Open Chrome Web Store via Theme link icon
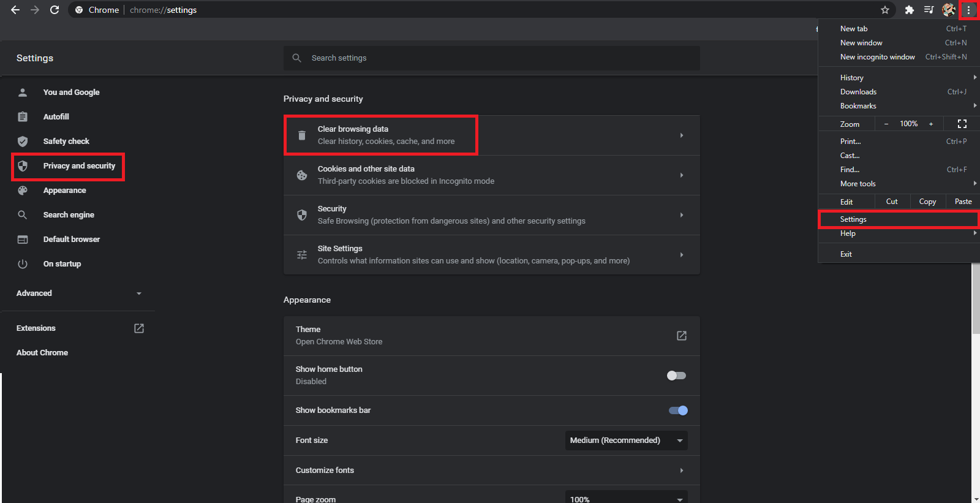Image resolution: width=980 pixels, height=503 pixels. (x=682, y=336)
